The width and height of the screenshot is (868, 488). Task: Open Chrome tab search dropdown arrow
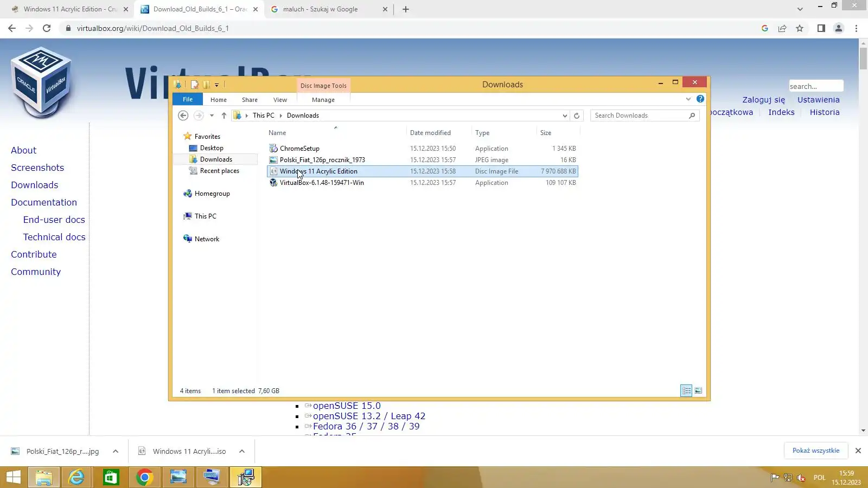(x=800, y=9)
